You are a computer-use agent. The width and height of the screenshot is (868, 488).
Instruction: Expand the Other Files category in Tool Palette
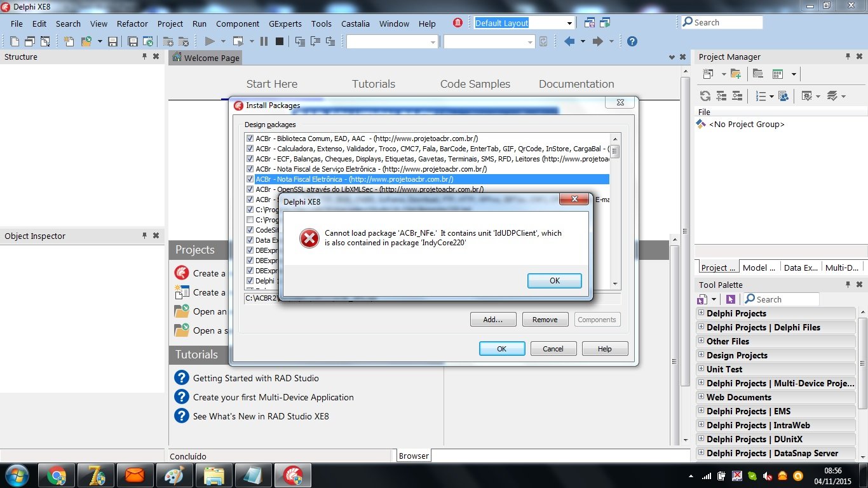[x=701, y=341]
